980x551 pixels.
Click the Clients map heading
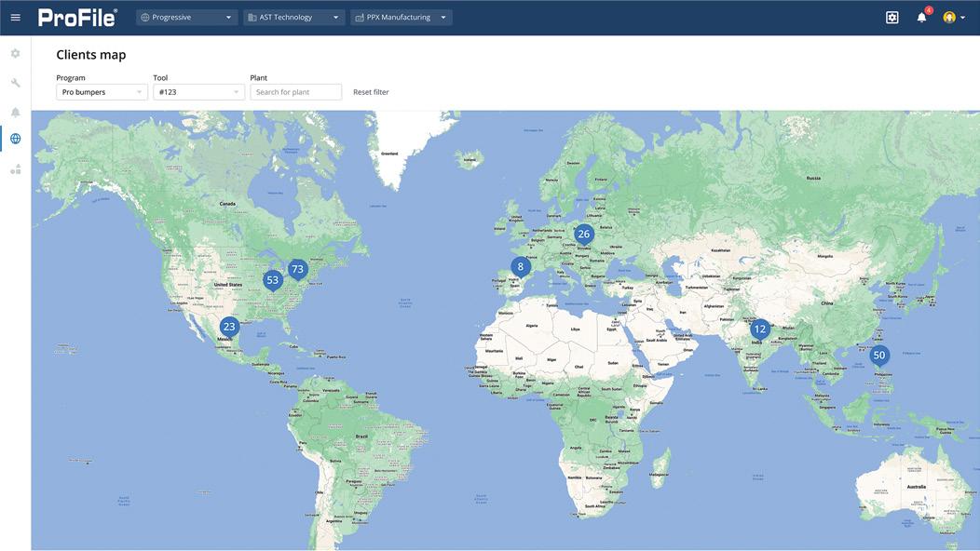[91, 54]
